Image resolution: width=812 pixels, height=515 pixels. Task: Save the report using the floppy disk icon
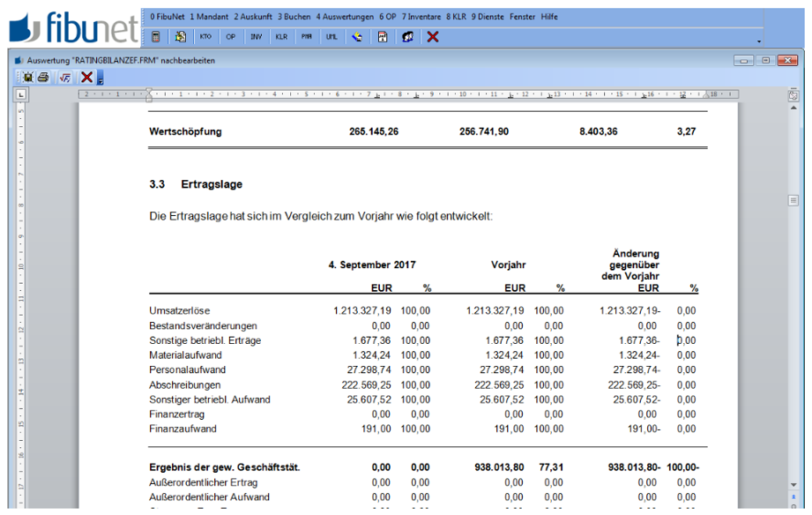[x=27, y=78]
